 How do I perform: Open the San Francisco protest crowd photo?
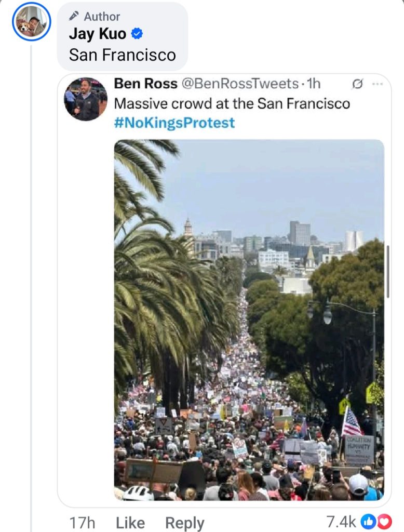click(249, 320)
